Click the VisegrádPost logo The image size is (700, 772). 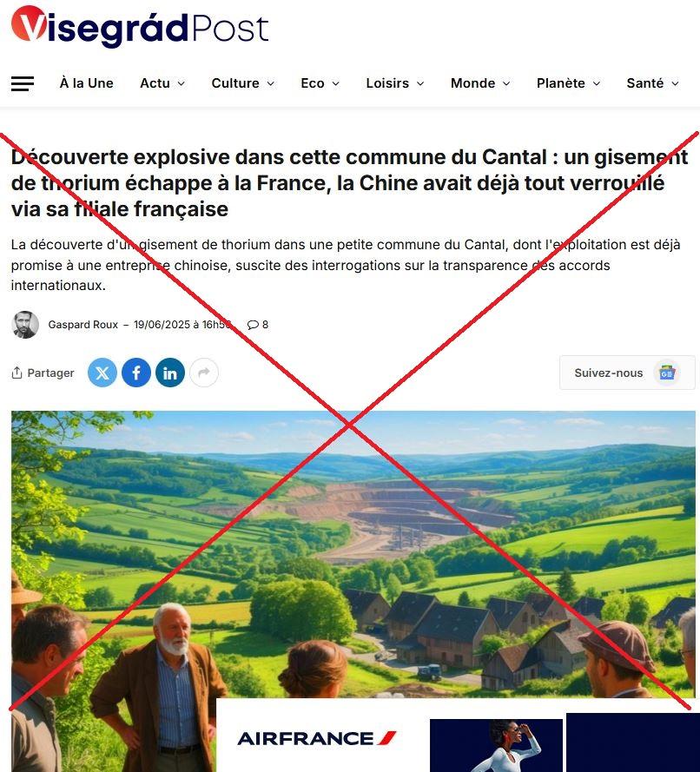point(140,27)
